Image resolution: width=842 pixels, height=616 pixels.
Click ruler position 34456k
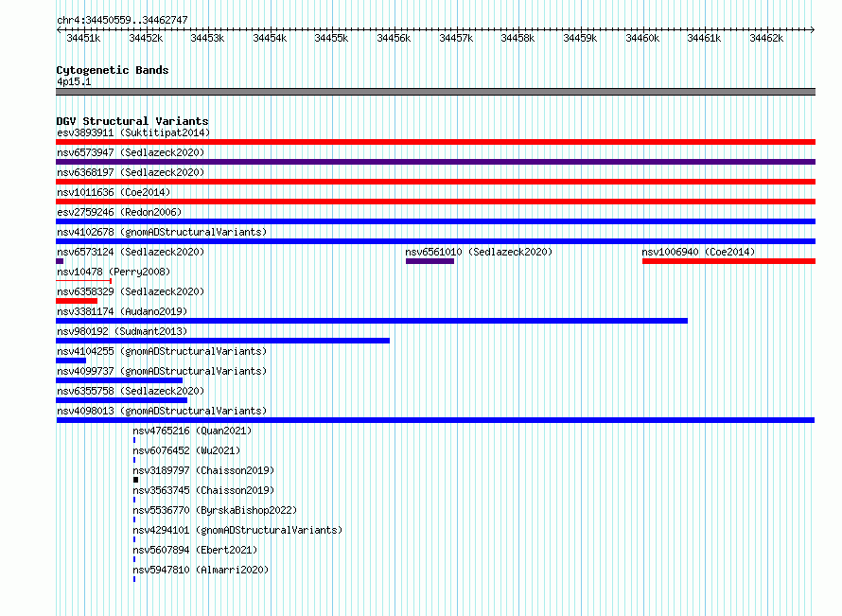point(394,38)
